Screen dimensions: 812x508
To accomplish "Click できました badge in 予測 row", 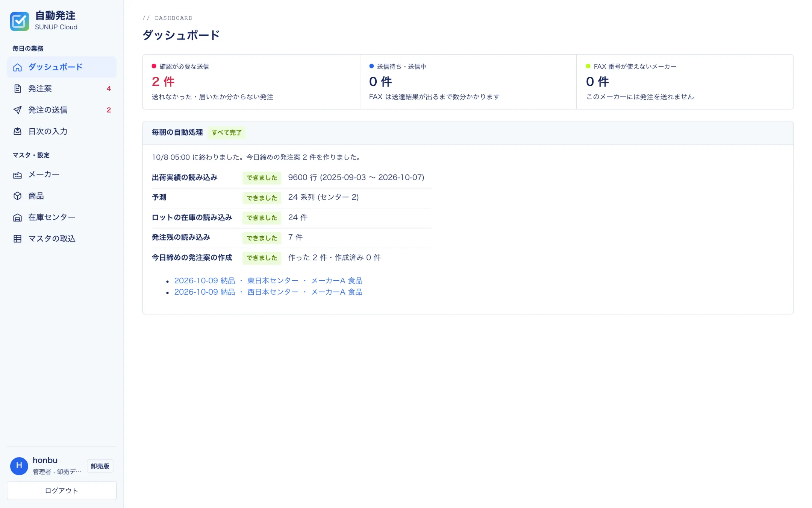I will point(262,198).
